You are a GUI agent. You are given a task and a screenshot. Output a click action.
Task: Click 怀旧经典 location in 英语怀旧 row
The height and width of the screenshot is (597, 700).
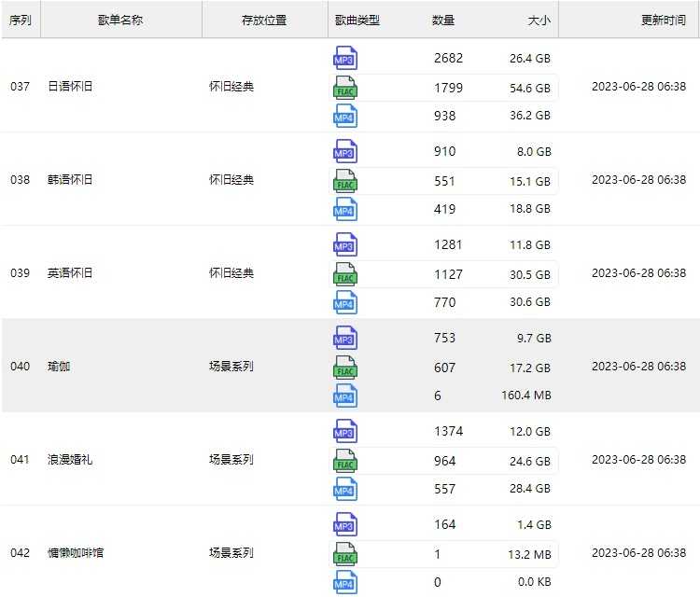231,272
